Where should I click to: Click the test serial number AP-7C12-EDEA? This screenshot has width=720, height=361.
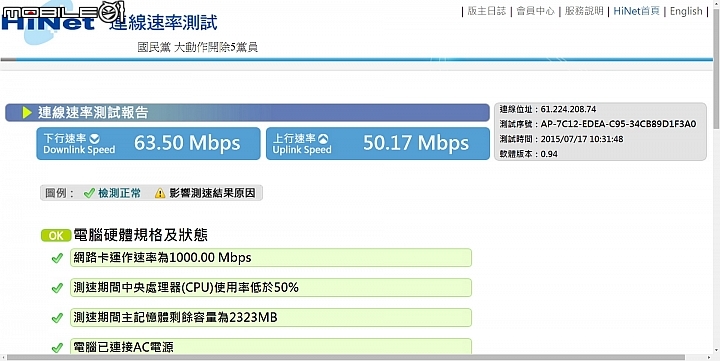(x=618, y=124)
